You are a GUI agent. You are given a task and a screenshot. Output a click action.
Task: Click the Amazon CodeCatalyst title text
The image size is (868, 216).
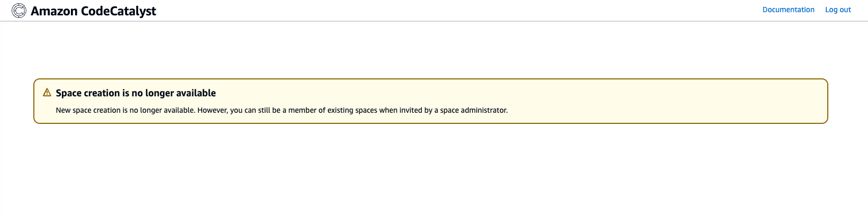(x=93, y=11)
